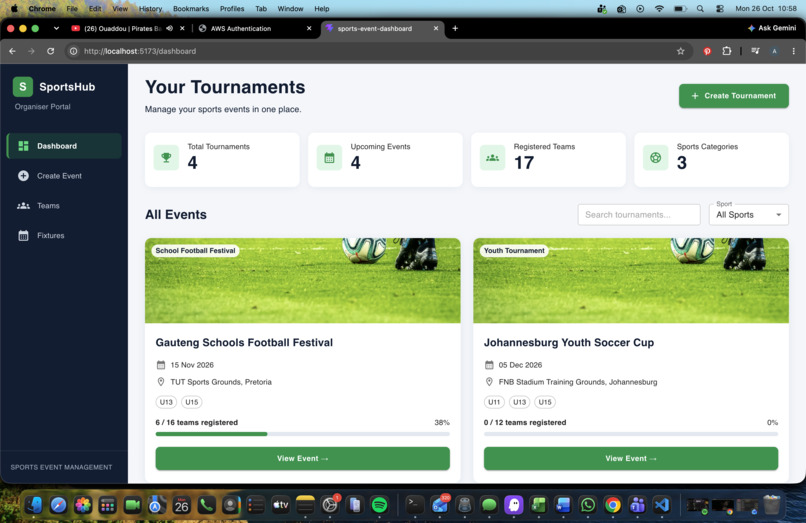Viewport: 806px width, 523px height.
Task: Open Visual Studio Code from the Dock
Action: (662, 505)
